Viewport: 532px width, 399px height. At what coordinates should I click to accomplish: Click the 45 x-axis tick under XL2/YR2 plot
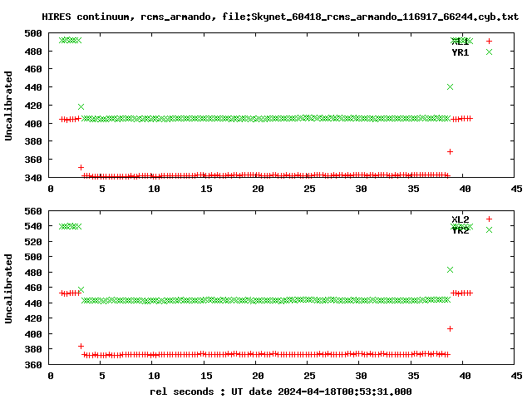[x=516, y=376]
